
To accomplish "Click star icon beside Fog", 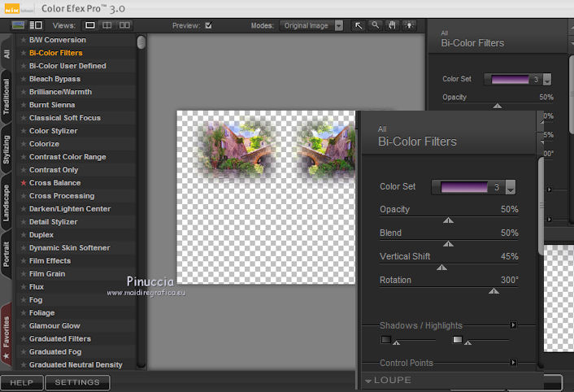I will [x=24, y=300].
